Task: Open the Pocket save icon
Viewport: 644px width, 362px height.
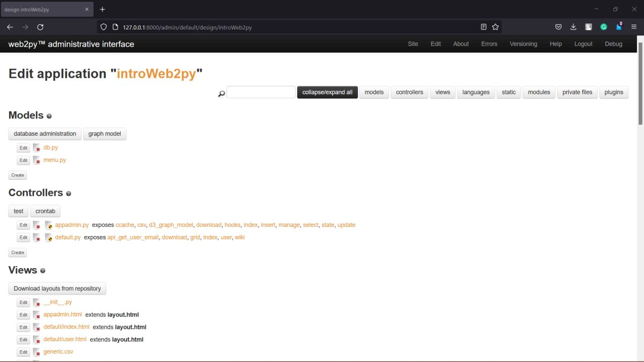Action: 558,27
